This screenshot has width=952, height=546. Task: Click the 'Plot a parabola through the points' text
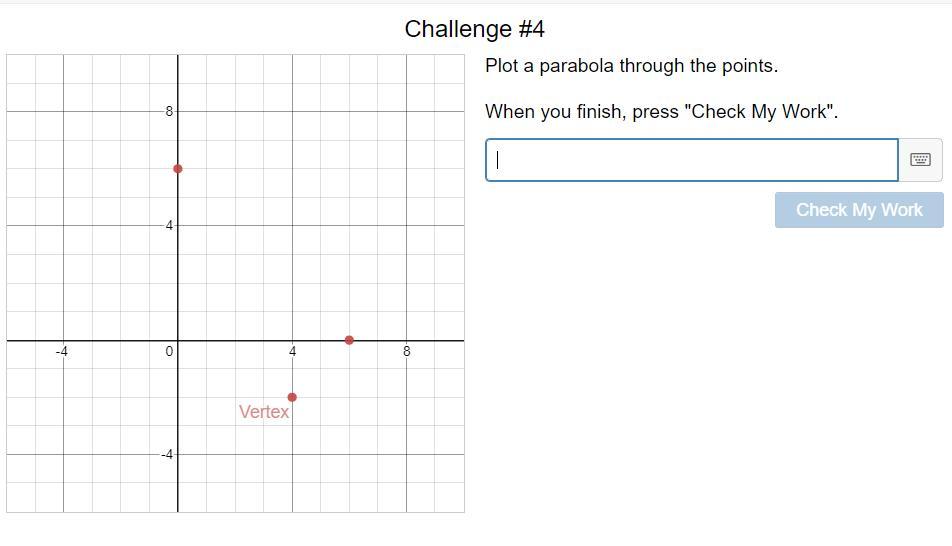click(x=631, y=66)
